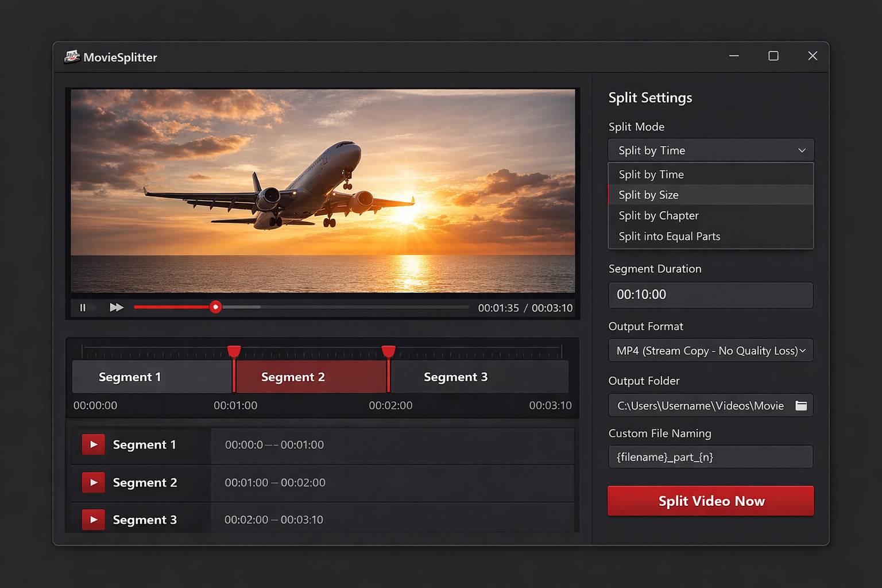Click the playhead on the video progress slider
Viewport: 882px width, 588px height.
tap(215, 307)
